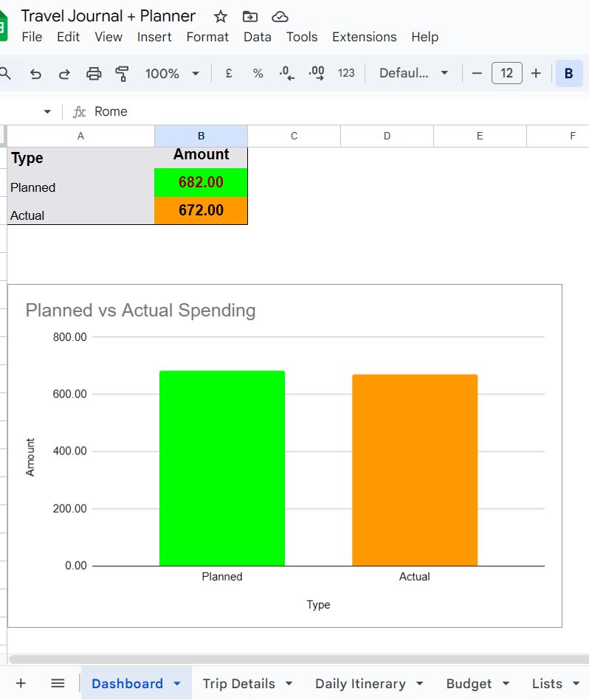The image size is (589, 700).
Task: Open the File menu
Action: tap(32, 37)
